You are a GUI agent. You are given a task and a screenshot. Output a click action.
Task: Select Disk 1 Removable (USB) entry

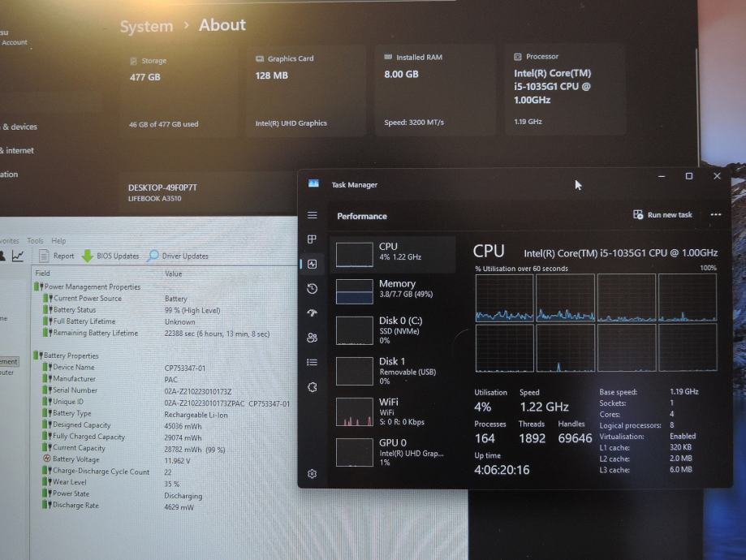(393, 371)
